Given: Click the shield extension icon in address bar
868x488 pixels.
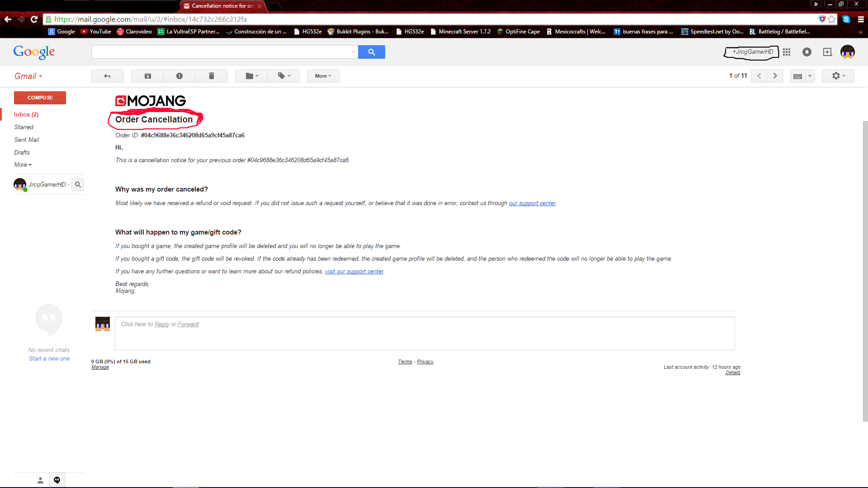Looking at the screenshot, I should (822, 19).
